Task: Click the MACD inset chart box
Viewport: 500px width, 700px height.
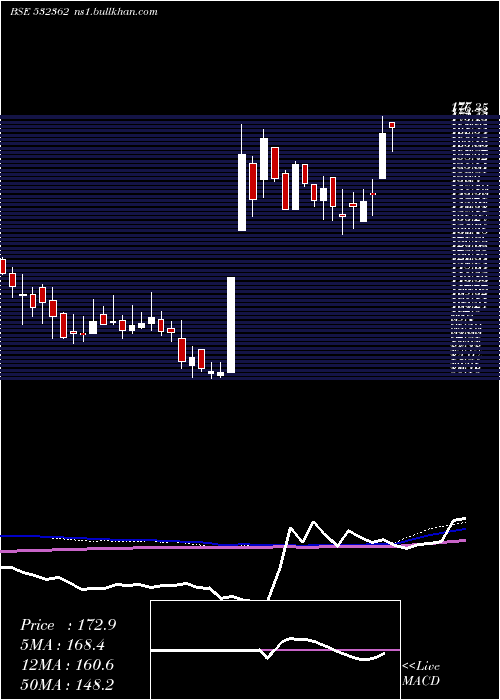Action: (275, 650)
